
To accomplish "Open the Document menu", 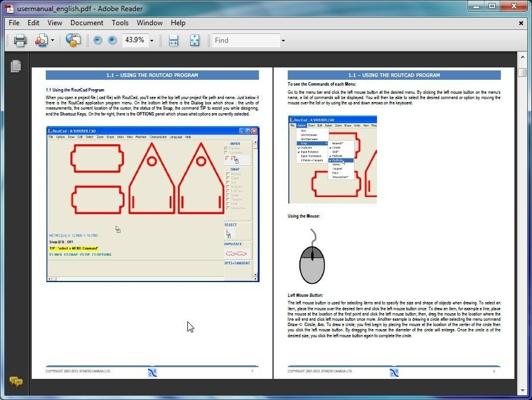I will [x=87, y=23].
